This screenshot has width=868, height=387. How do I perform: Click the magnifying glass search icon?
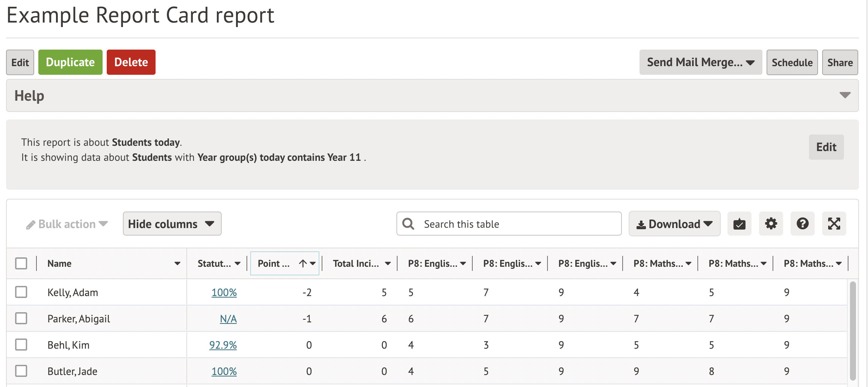point(408,224)
